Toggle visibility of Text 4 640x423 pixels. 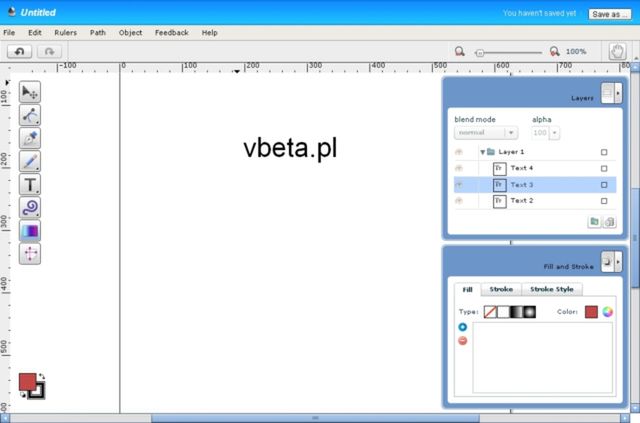click(459, 168)
